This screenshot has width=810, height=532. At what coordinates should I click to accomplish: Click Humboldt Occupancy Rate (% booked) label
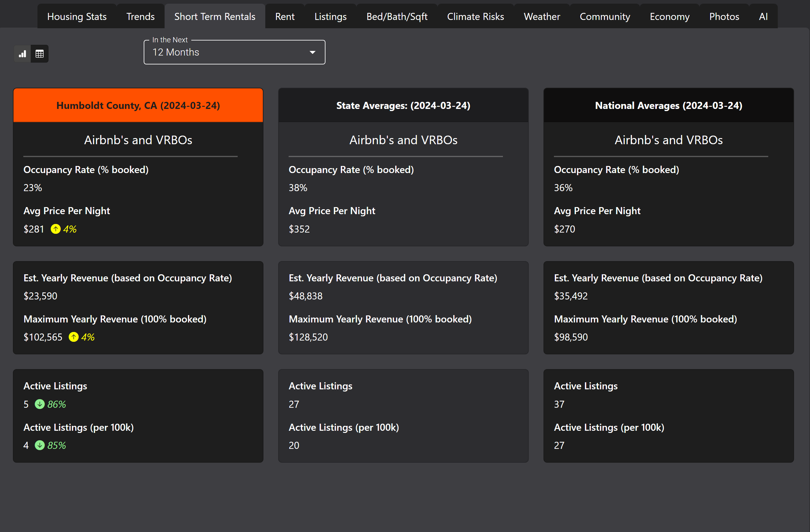pyautogui.click(x=86, y=170)
